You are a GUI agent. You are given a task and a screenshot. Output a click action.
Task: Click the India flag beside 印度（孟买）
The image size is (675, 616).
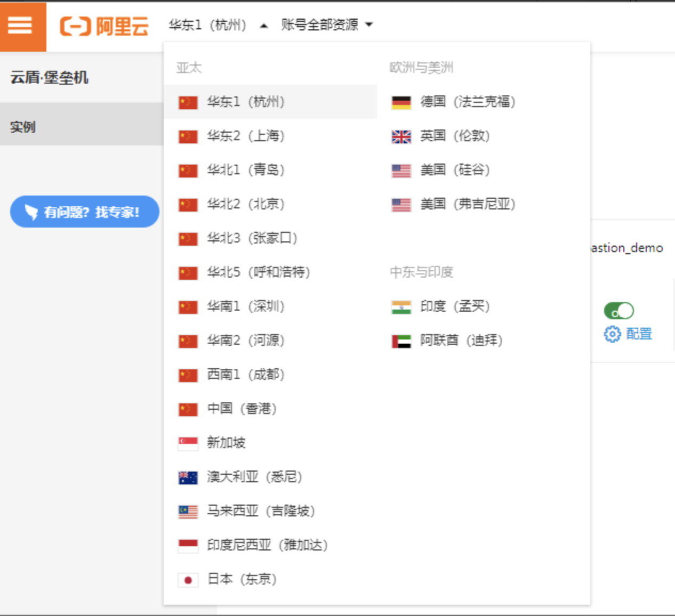[401, 306]
